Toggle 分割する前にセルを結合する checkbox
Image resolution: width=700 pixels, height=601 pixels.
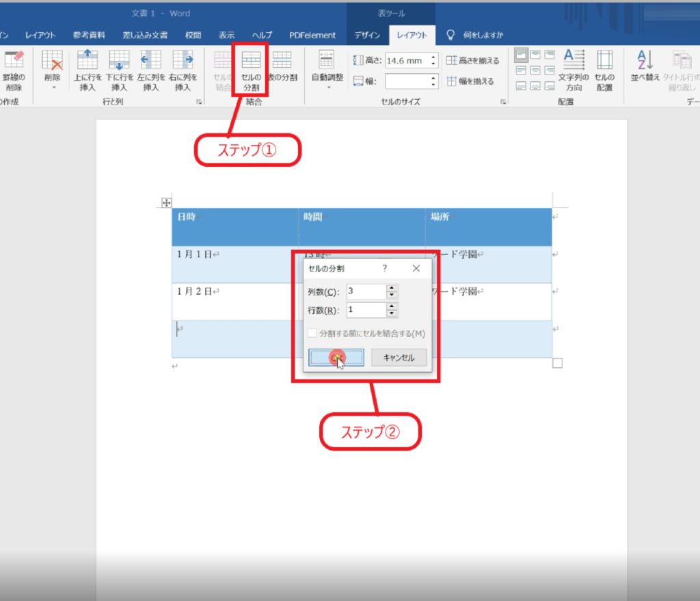click(x=312, y=334)
